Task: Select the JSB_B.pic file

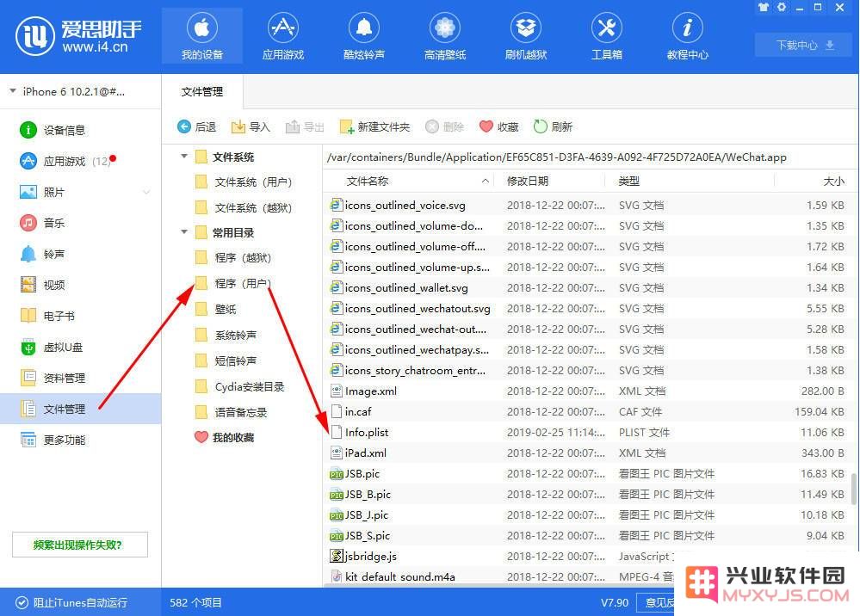Action: click(588, 495)
